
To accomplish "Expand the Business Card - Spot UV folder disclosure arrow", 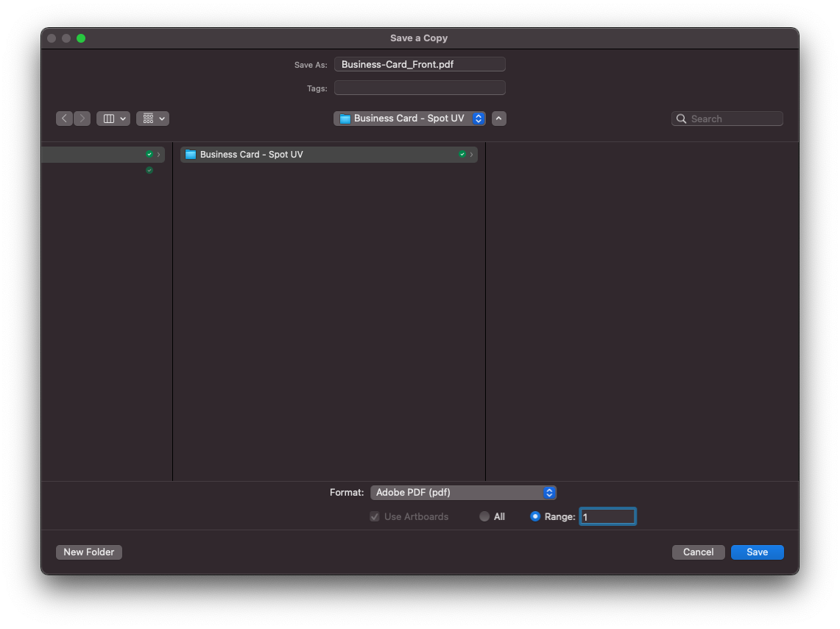I will (x=471, y=154).
